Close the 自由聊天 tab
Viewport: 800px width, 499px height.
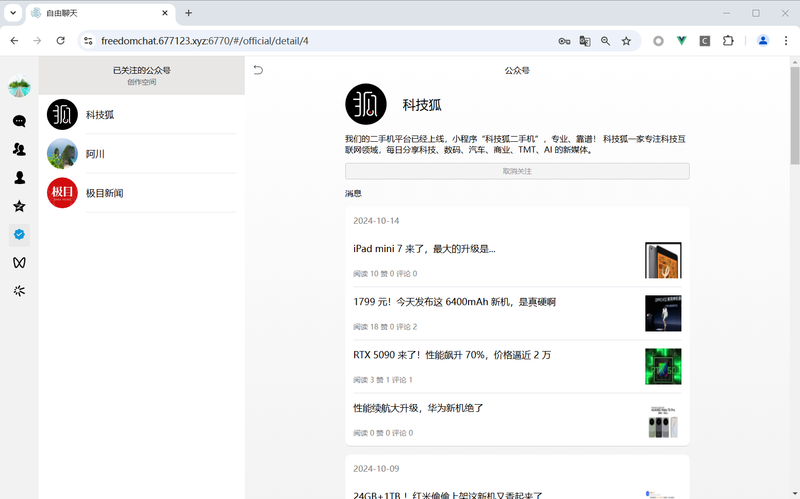click(165, 13)
